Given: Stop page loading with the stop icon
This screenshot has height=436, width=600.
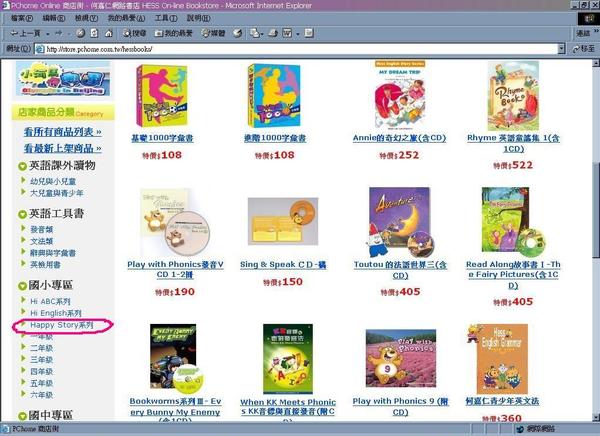Looking at the screenshot, I should (x=80, y=33).
